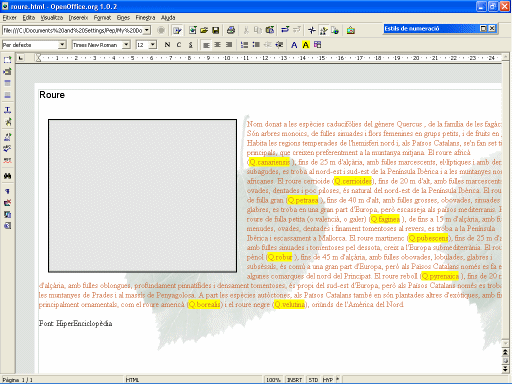This screenshot has width=512, height=384.
Task: Click the Insert object tool in sidebar
Action: click(7, 71)
